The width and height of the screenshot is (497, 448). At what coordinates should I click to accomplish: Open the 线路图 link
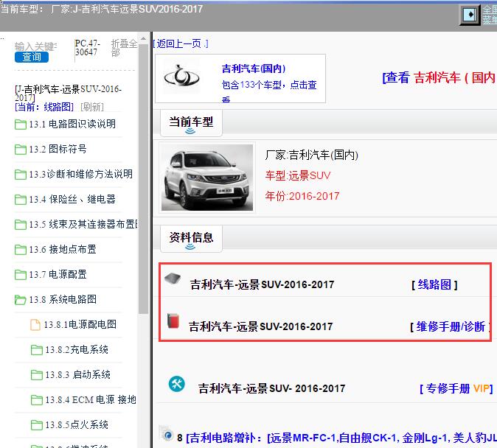434,284
